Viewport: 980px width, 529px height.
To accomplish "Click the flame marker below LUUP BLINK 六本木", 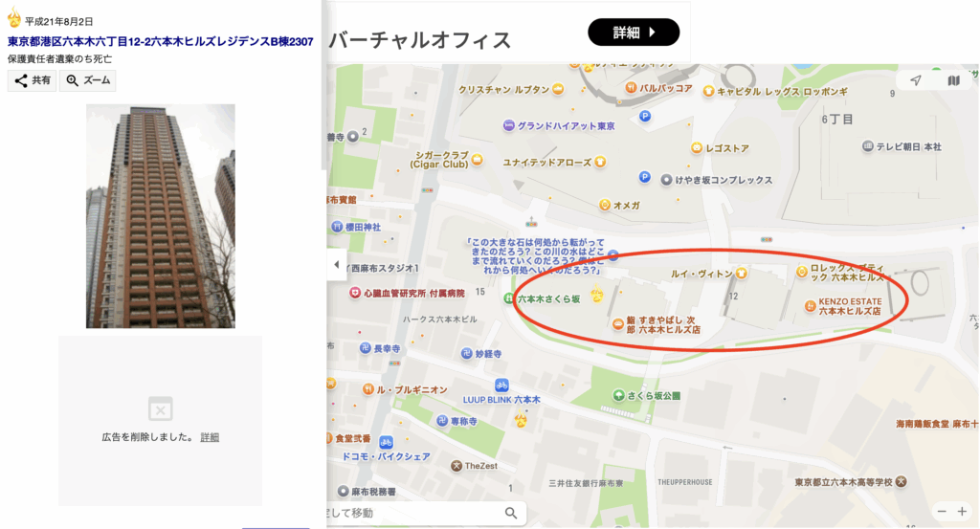I will [x=520, y=418].
